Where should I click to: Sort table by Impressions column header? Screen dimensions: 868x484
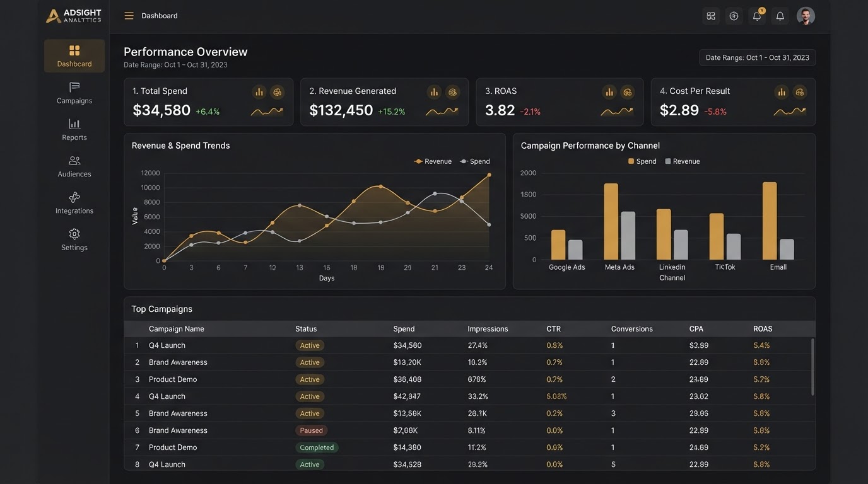pos(488,329)
